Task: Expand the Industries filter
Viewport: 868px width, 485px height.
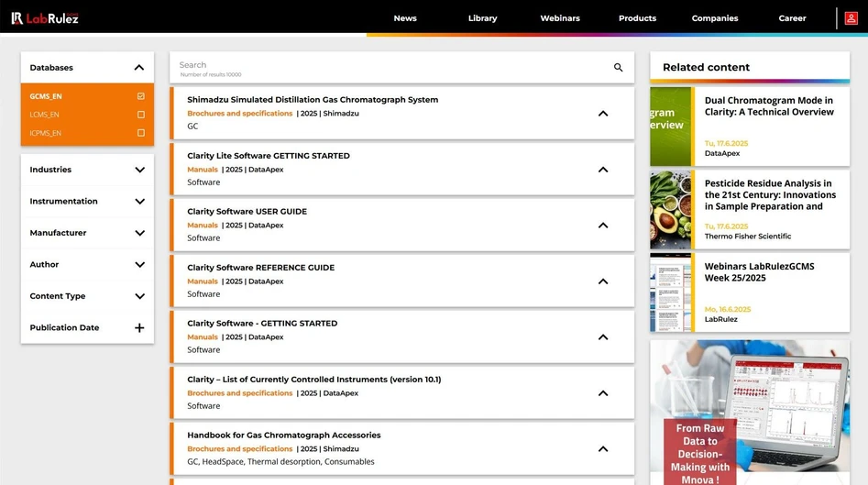Action: coord(139,170)
